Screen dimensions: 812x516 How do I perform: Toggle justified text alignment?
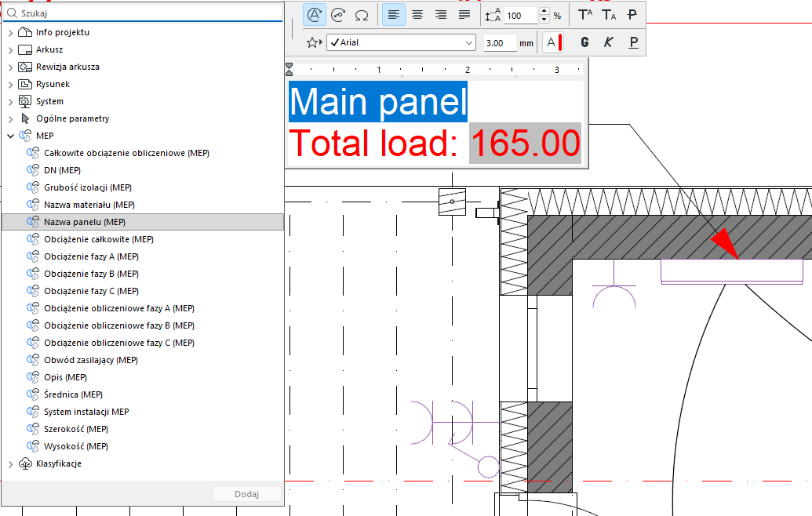[464, 15]
